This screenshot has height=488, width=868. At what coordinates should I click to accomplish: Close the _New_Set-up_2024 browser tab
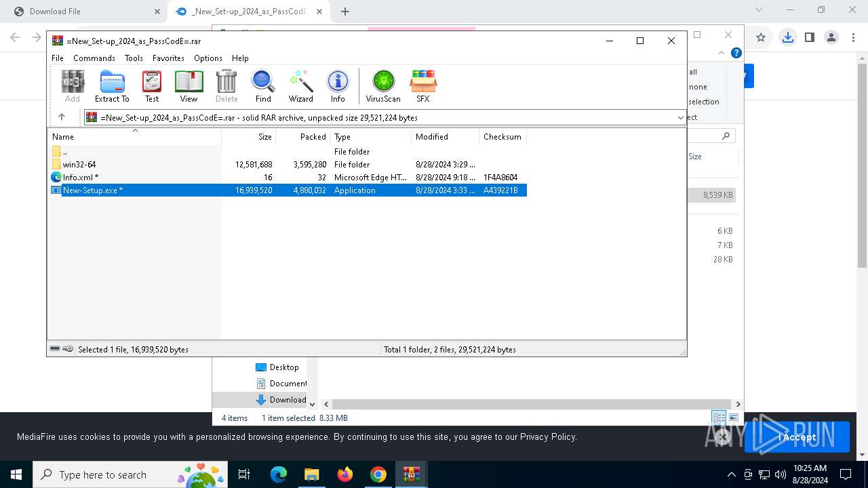[319, 12]
